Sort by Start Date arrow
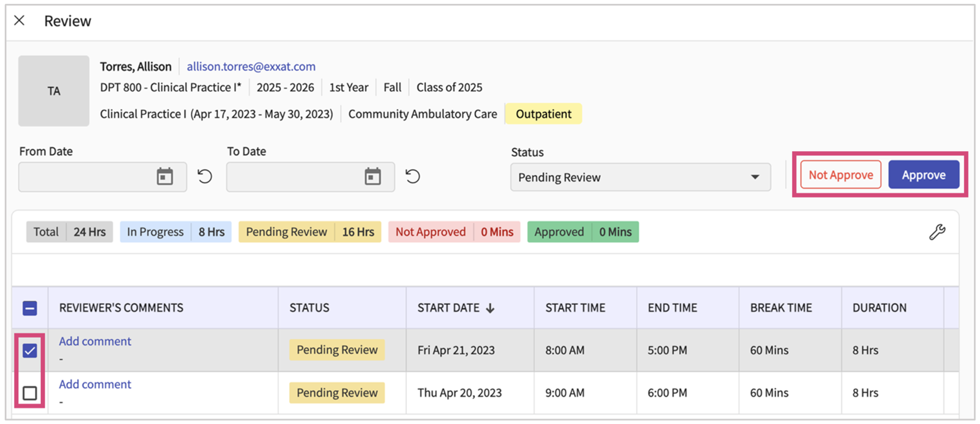This screenshot has height=424, width=980. point(490,308)
